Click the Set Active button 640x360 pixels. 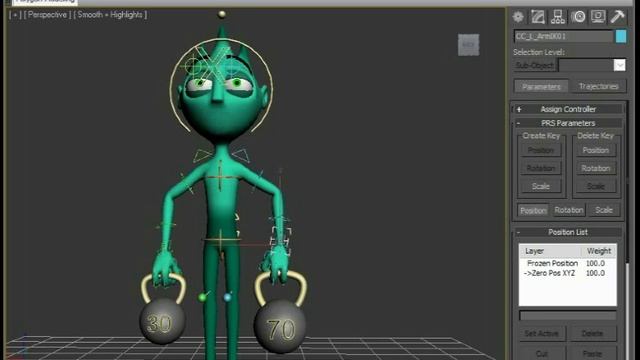tap(541, 333)
